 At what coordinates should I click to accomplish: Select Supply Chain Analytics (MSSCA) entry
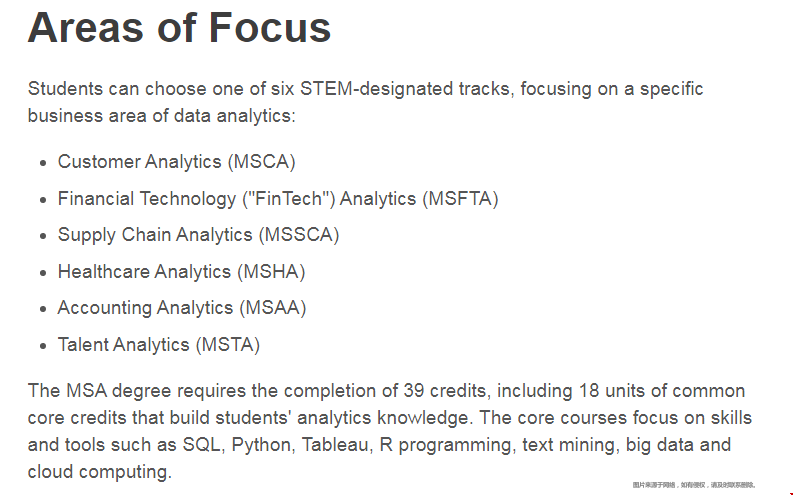click(198, 235)
